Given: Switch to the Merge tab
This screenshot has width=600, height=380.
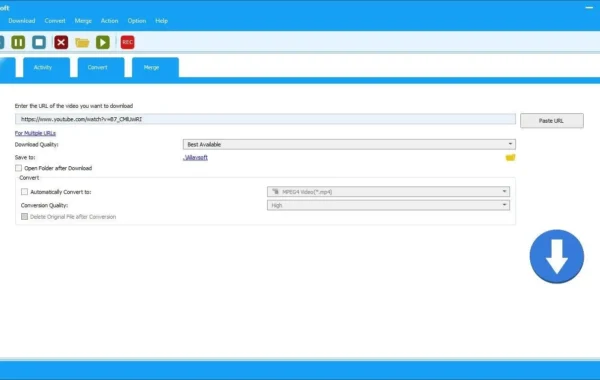Looking at the screenshot, I should pos(155,67).
